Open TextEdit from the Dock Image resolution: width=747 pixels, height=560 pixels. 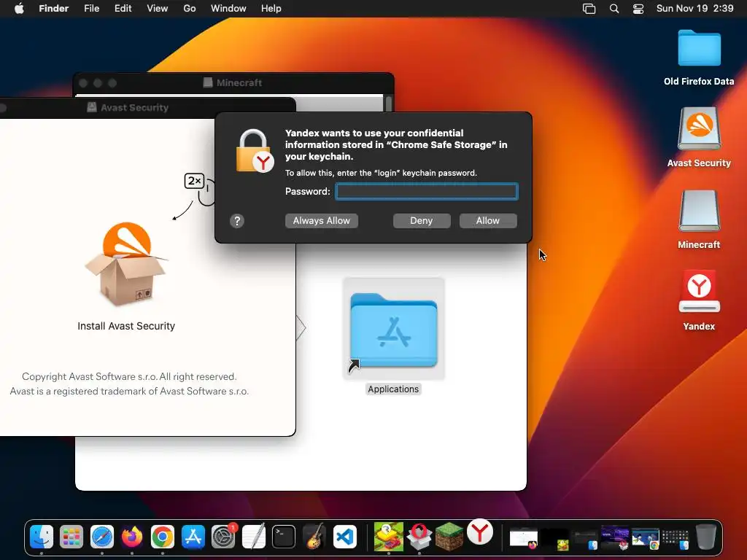(254, 537)
